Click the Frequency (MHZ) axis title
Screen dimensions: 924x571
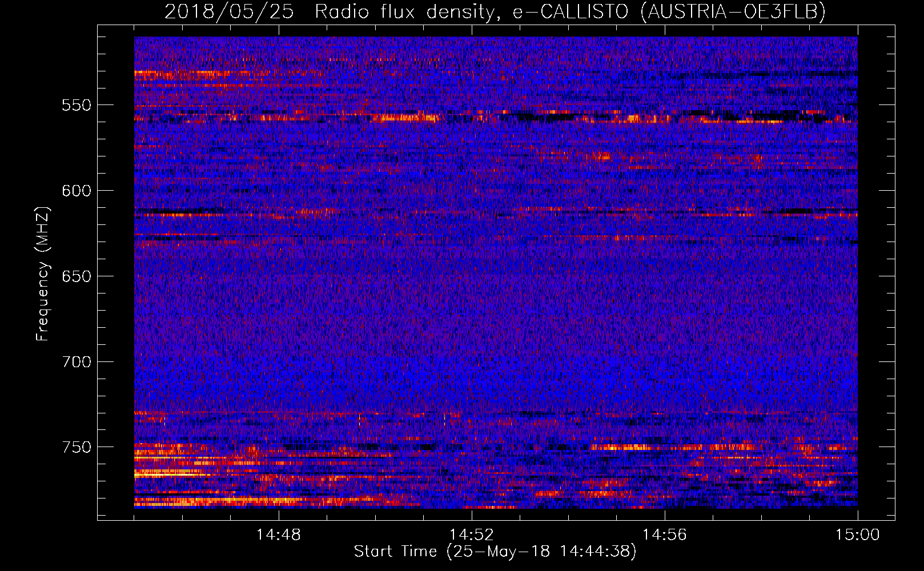(43, 274)
